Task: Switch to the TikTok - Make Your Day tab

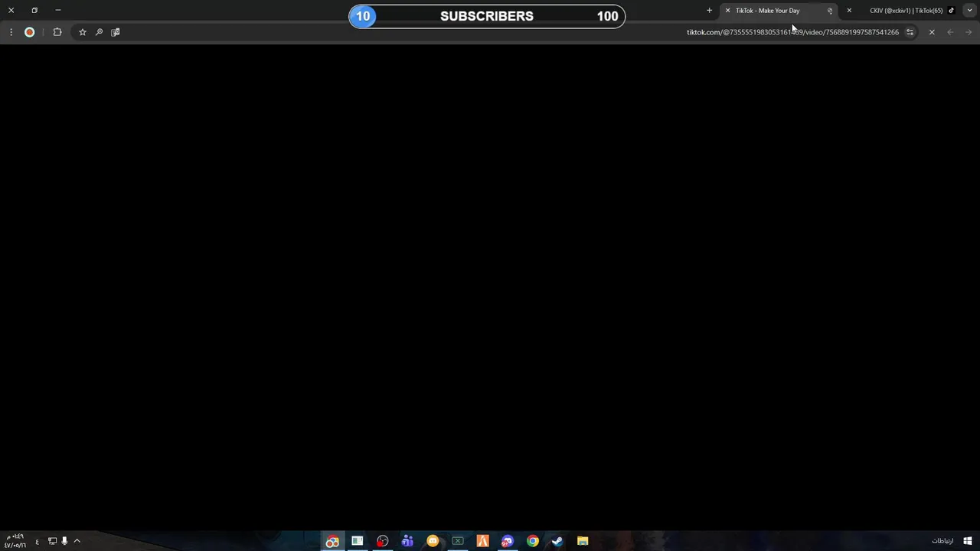Action: tap(779, 11)
